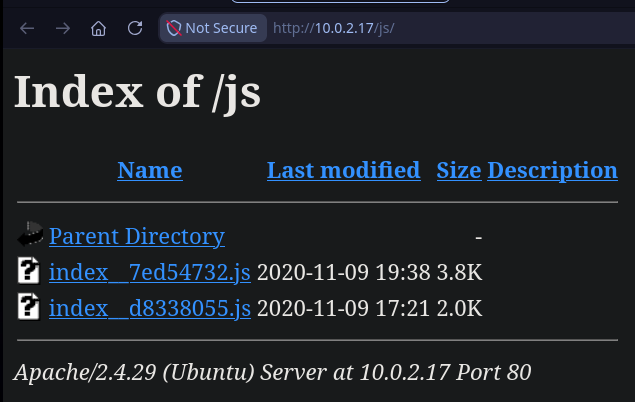Click the file icon beside index__d8338055.js
Image resolution: width=635 pixels, height=402 pixels.
(x=29, y=306)
